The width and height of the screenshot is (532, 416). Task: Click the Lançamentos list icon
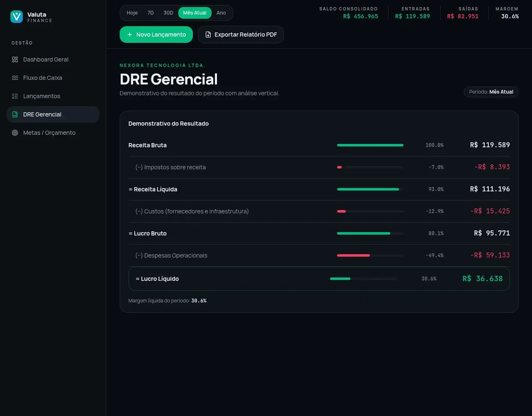click(15, 96)
